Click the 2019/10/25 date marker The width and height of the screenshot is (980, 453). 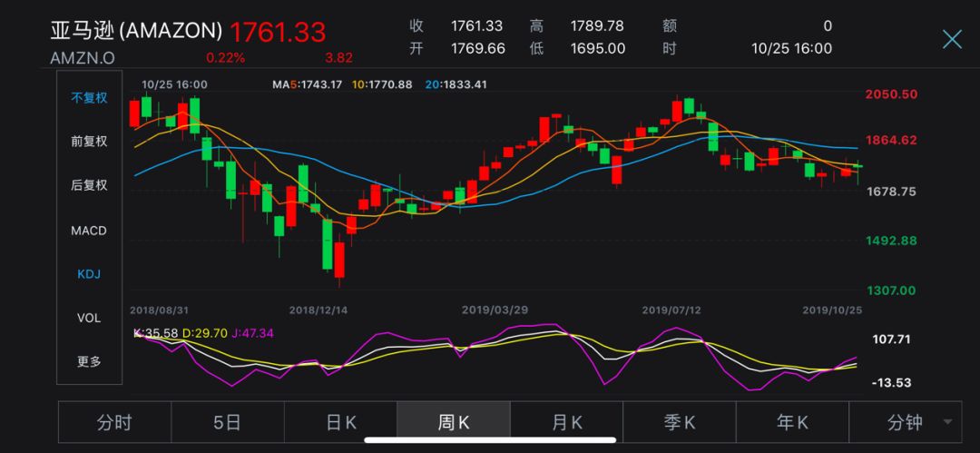point(833,310)
